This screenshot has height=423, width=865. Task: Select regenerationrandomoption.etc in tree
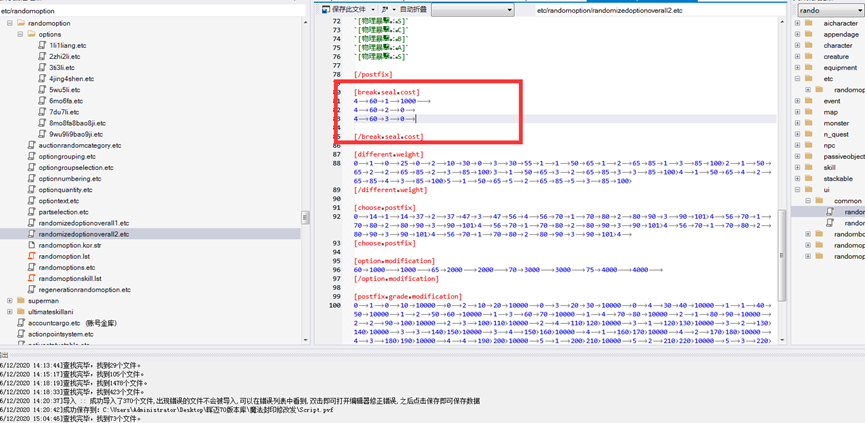84,289
